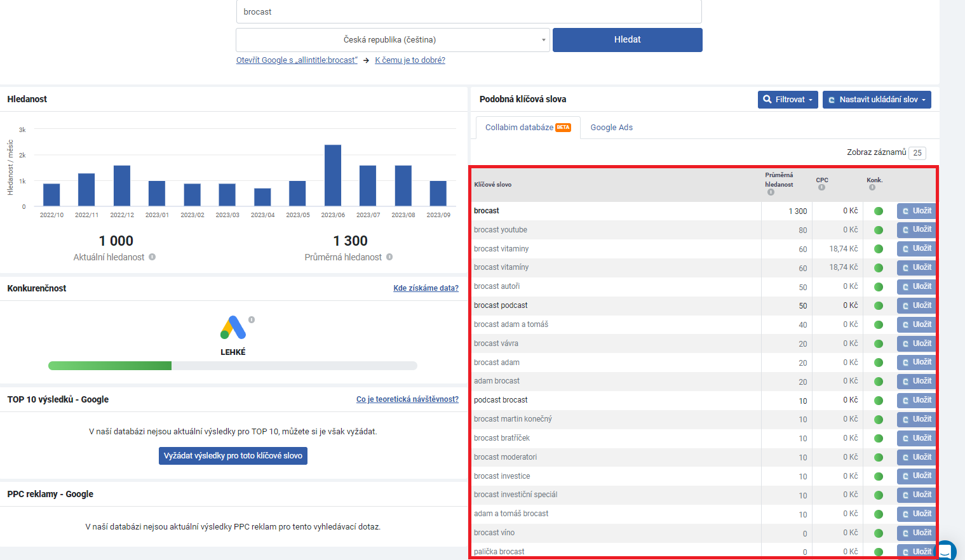Save keyword brocast bratříček with Uložit
The image size is (965, 560).
917,438
